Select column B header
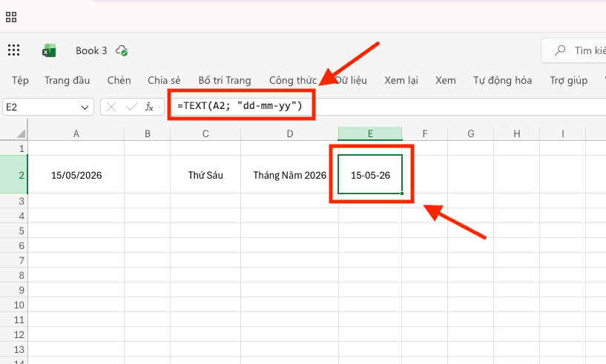Screen dimensions: 606x364 tap(148, 133)
